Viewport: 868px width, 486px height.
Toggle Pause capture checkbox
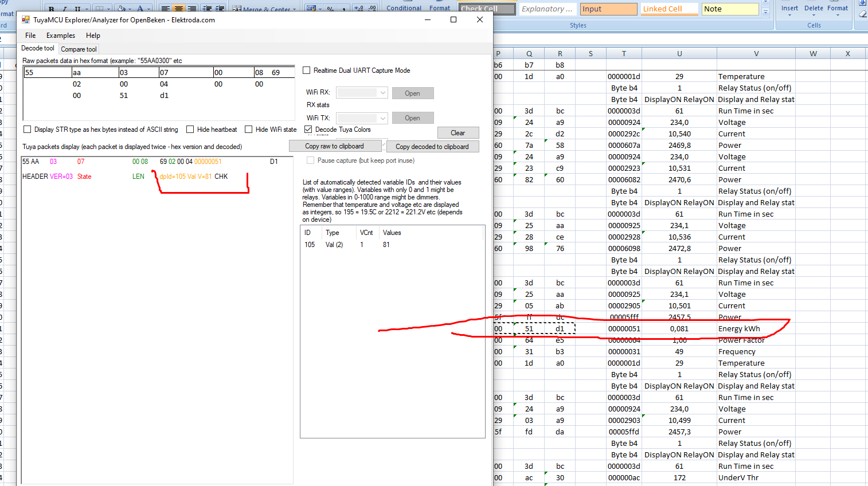tap(310, 160)
